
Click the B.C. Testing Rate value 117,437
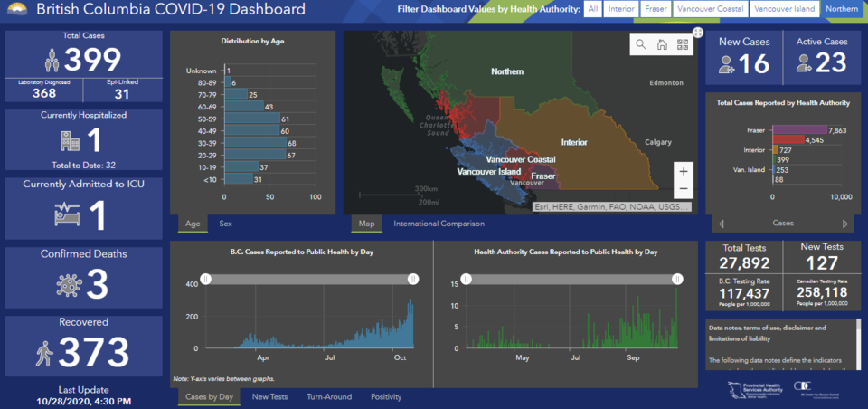click(x=744, y=294)
